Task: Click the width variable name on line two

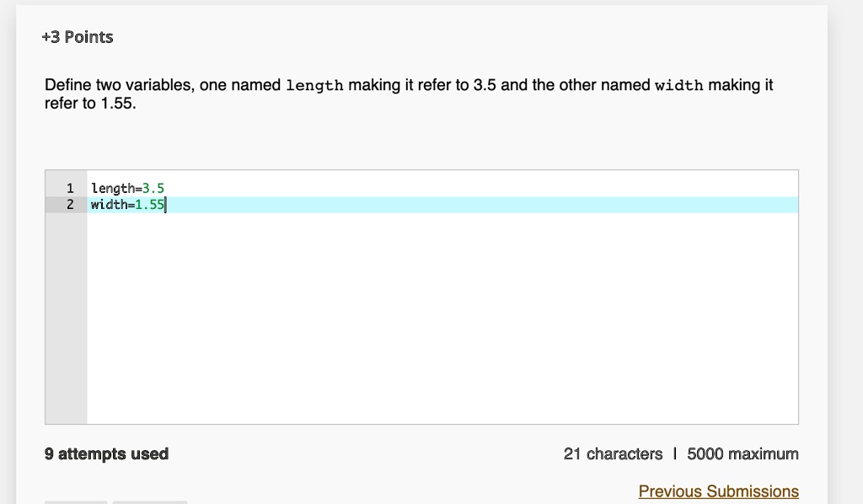Action: [106, 204]
